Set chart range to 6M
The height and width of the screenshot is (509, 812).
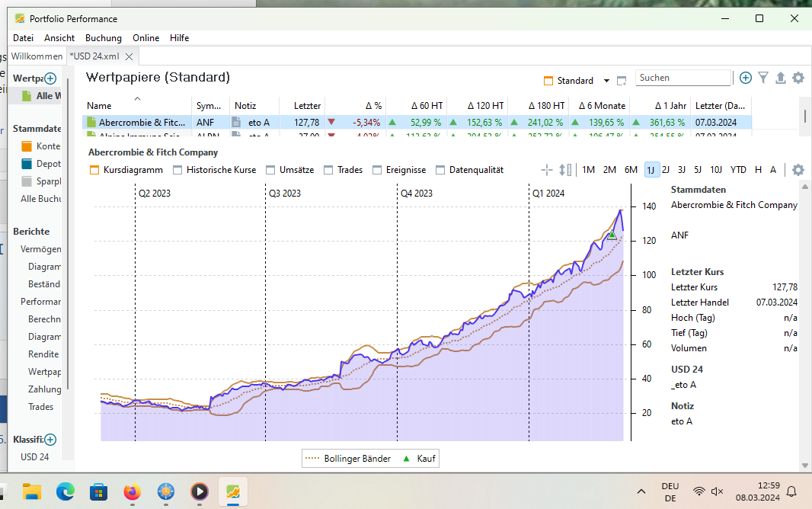point(631,170)
